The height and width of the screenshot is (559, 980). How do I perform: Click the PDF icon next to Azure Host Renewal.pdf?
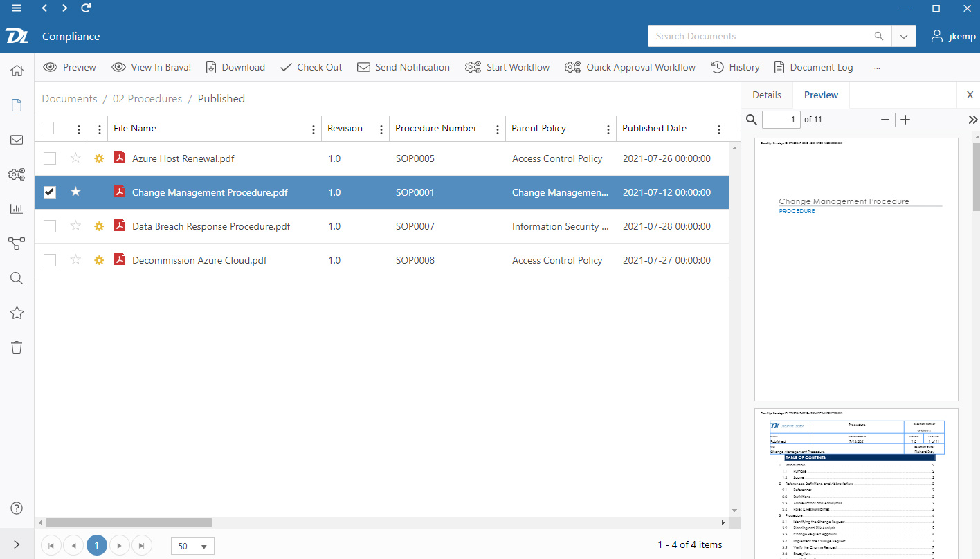(120, 158)
